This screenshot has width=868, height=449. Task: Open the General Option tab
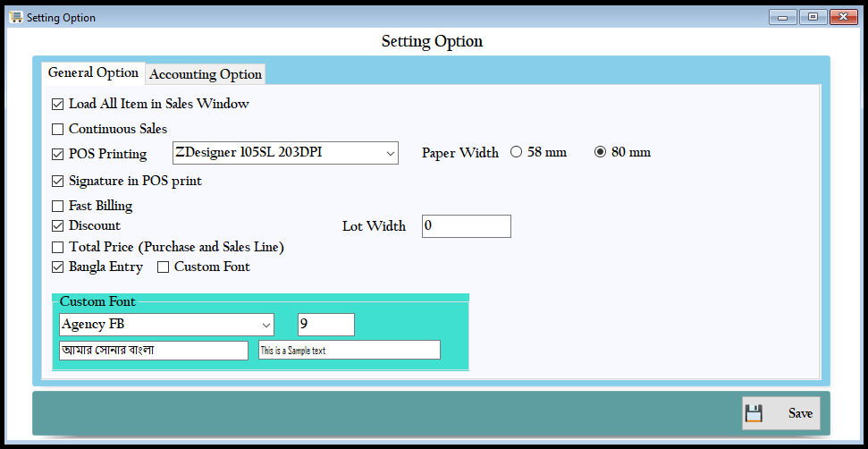click(93, 72)
